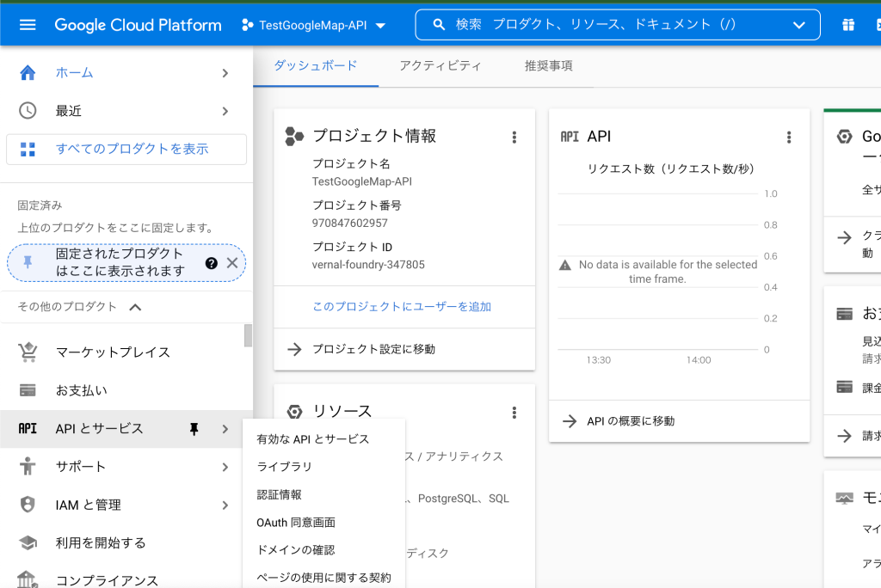Click すべてのプロダクトを表示 button
Screen dimensions: 881x588
pos(126,149)
